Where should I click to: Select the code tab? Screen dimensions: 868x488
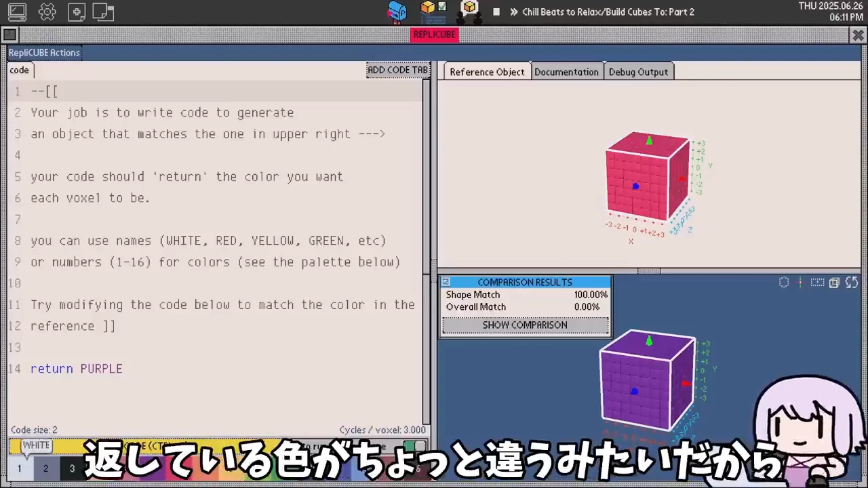[20, 70]
